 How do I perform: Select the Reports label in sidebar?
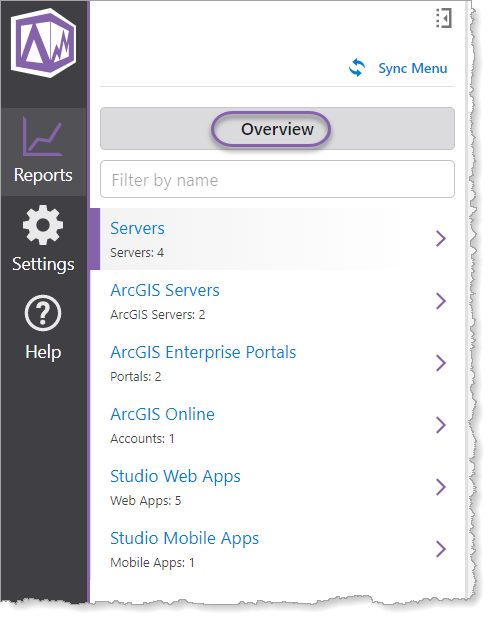click(x=43, y=175)
